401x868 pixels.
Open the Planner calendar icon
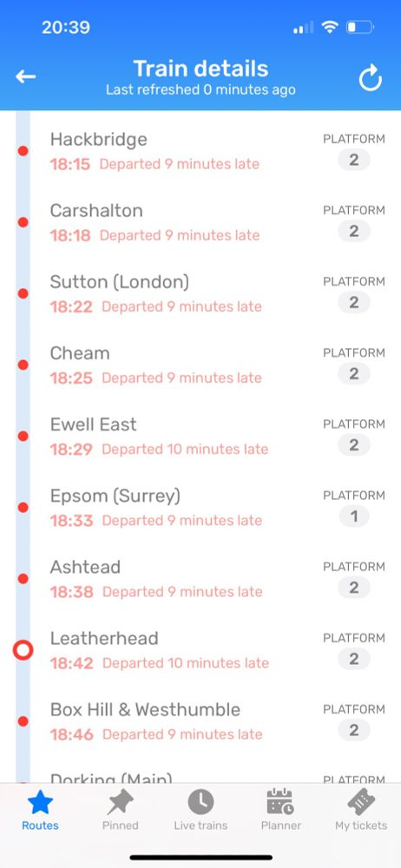pyautogui.click(x=281, y=811)
